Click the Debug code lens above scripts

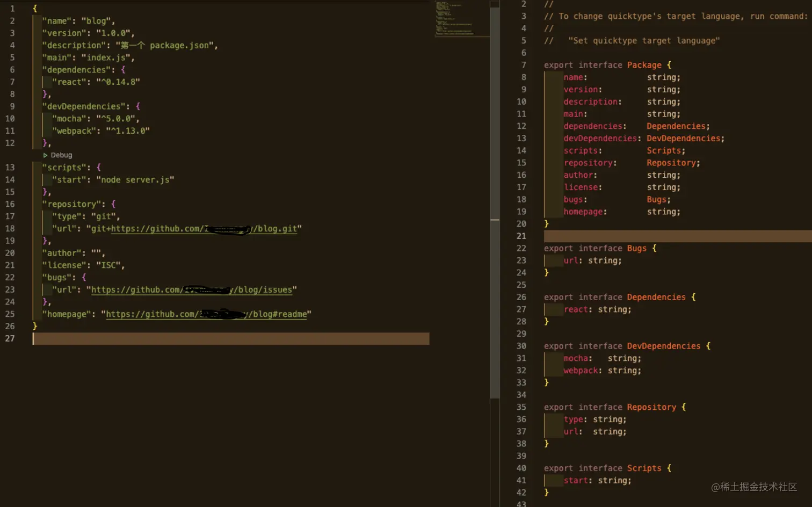(57, 155)
